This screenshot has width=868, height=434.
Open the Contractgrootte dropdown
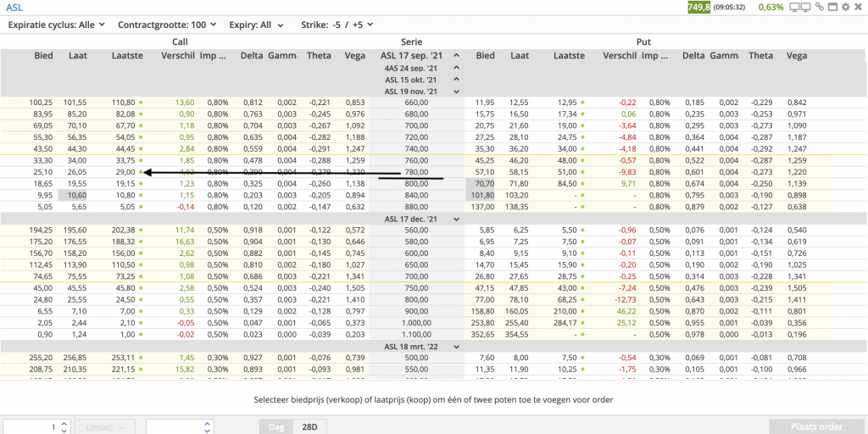pos(165,25)
